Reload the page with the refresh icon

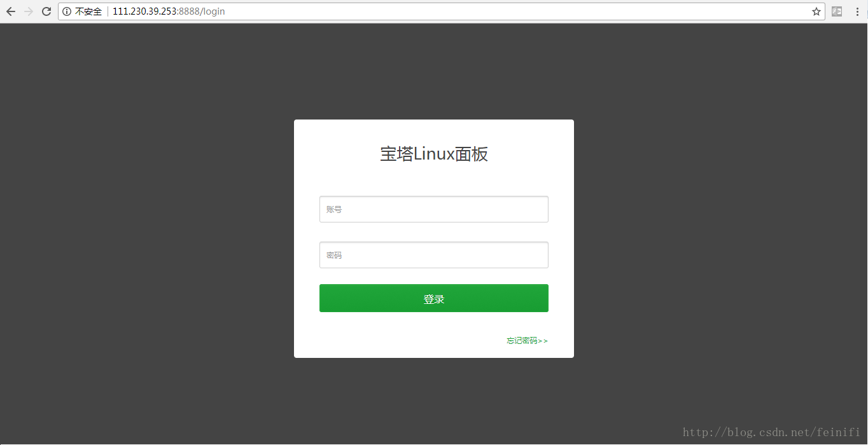[46, 11]
